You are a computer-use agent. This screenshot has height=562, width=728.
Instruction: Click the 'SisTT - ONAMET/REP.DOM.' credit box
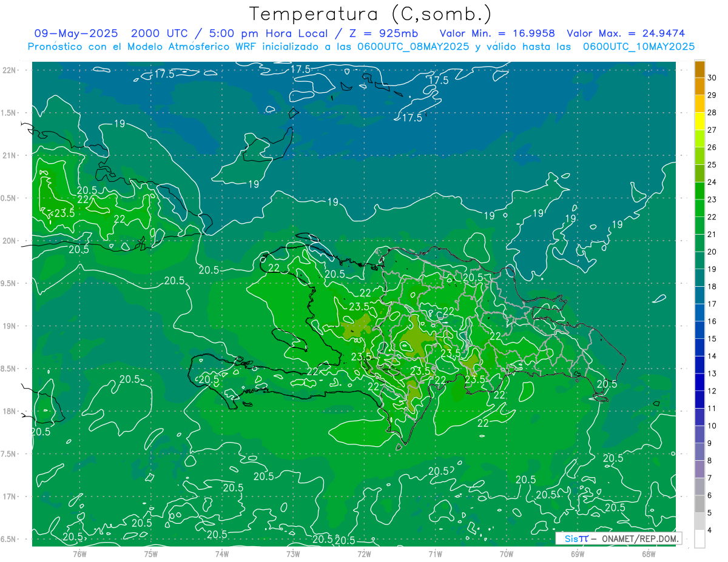click(618, 538)
